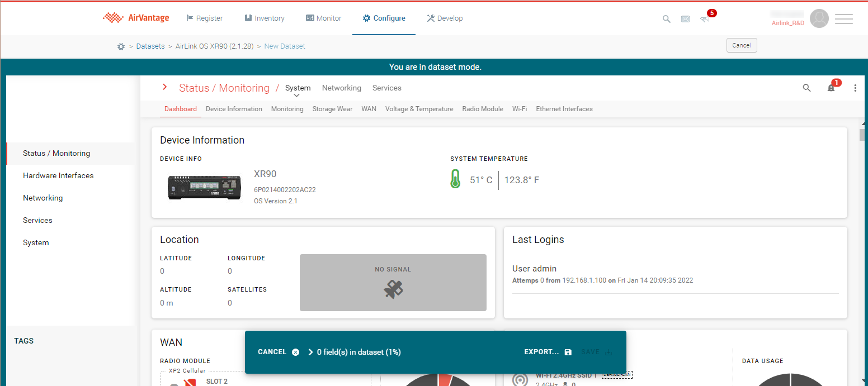This screenshot has width=868, height=386.
Task: Click the alert bell with 1 notification
Action: tap(831, 88)
